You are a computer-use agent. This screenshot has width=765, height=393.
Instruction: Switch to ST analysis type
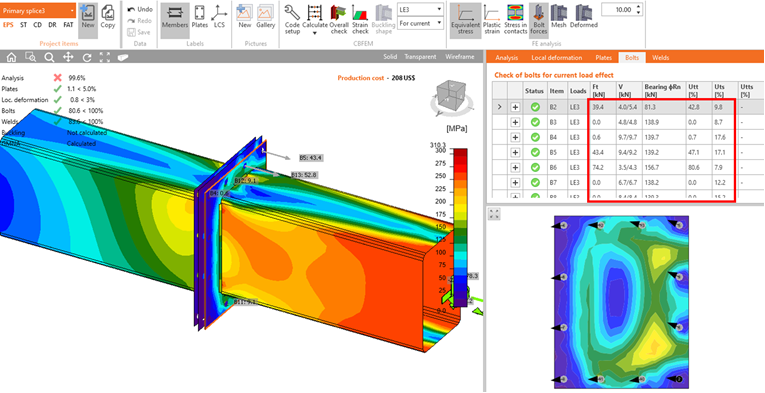click(23, 25)
